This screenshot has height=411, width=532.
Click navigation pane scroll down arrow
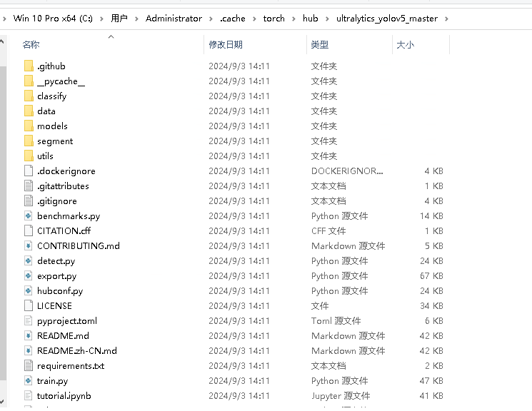click(x=2, y=402)
